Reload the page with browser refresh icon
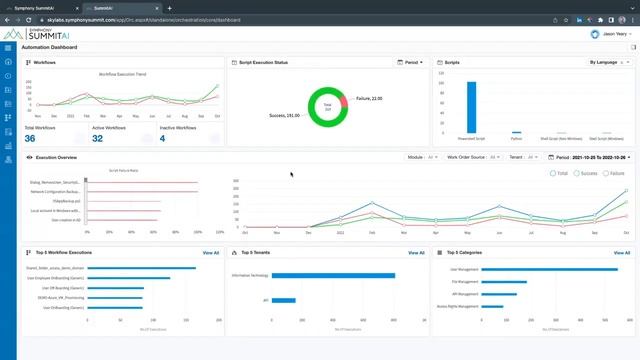The height and width of the screenshot is (360, 640). point(29,20)
